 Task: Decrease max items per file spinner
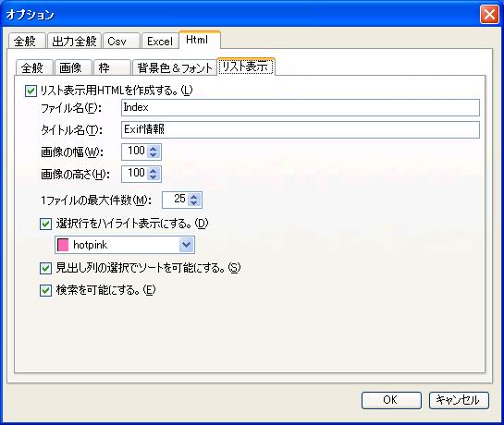coord(194,203)
